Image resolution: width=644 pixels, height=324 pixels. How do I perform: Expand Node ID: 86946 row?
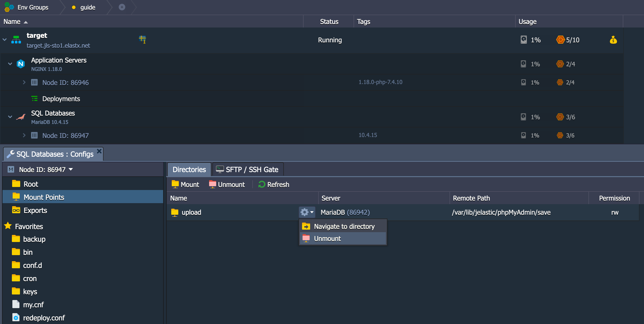click(24, 82)
